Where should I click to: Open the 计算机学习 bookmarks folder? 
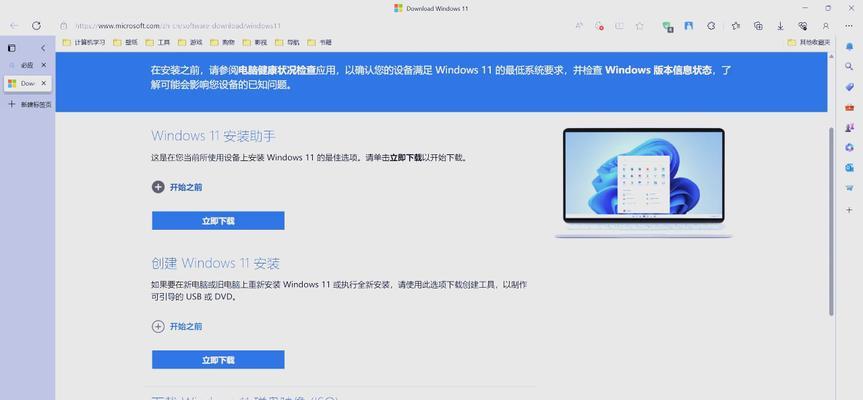click(x=84, y=42)
